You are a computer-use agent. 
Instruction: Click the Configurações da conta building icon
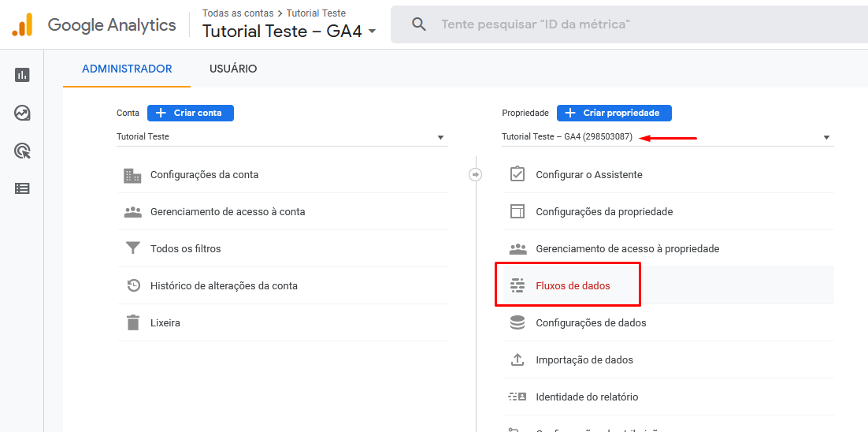coord(132,175)
